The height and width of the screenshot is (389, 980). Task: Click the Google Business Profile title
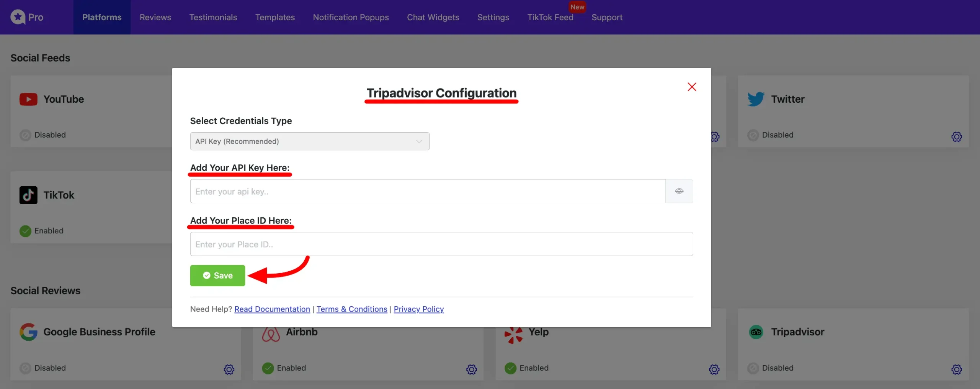pyautogui.click(x=99, y=332)
